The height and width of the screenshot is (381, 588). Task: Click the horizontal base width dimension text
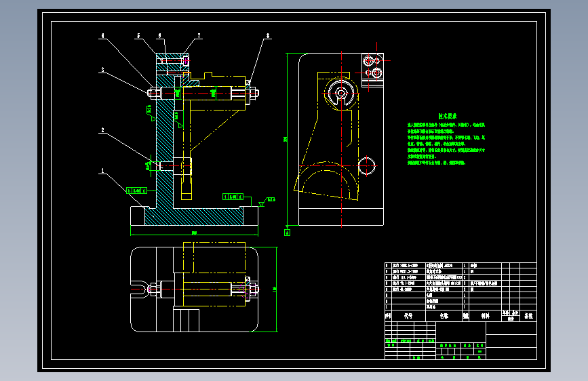click(194, 233)
